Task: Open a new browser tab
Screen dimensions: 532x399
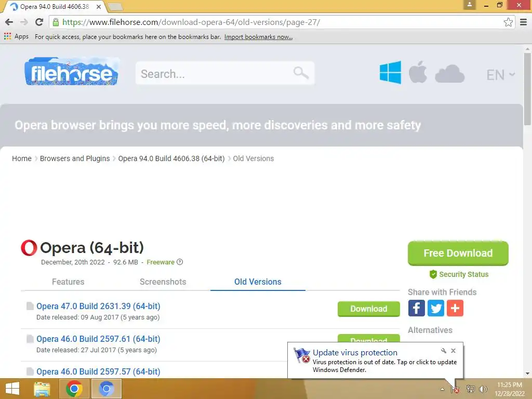Action: (x=115, y=6)
